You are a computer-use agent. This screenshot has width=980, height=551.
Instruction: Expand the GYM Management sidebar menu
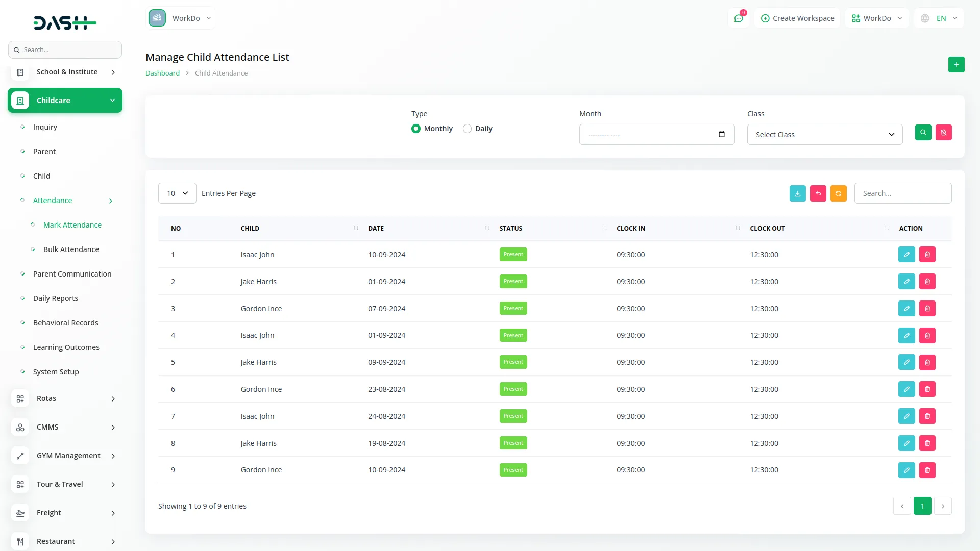(68, 456)
